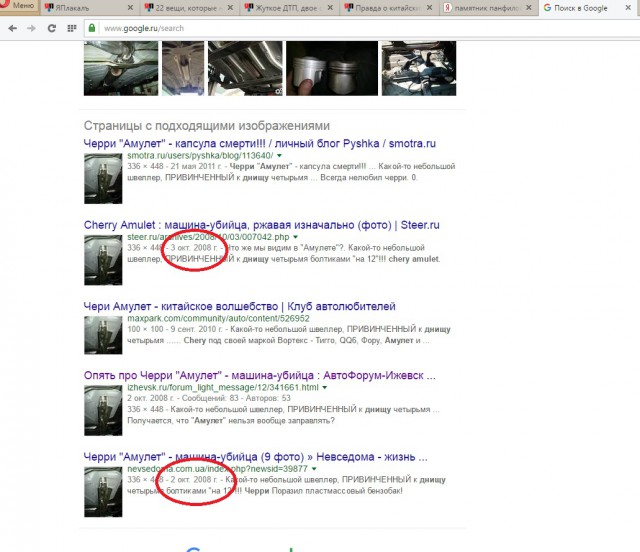640x552 pixels.
Task: Click the Google favicon on the active tab
Action: point(547,8)
